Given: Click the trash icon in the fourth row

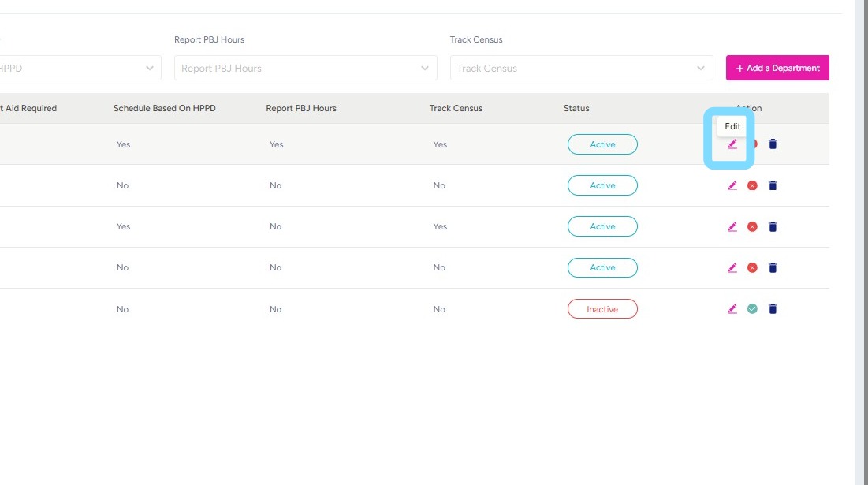Looking at the screenshot, I should tap(773, 267).
